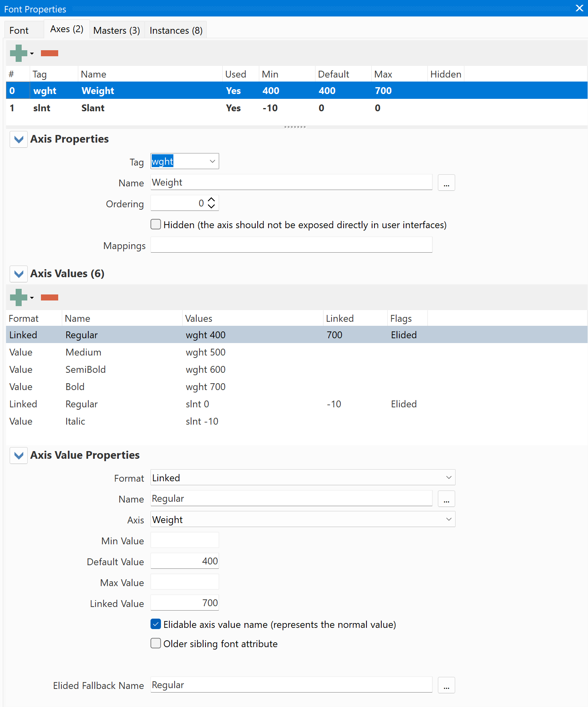Select the Italic slnt -10 row
Screen dimensions: 588x707
[297, 421]
